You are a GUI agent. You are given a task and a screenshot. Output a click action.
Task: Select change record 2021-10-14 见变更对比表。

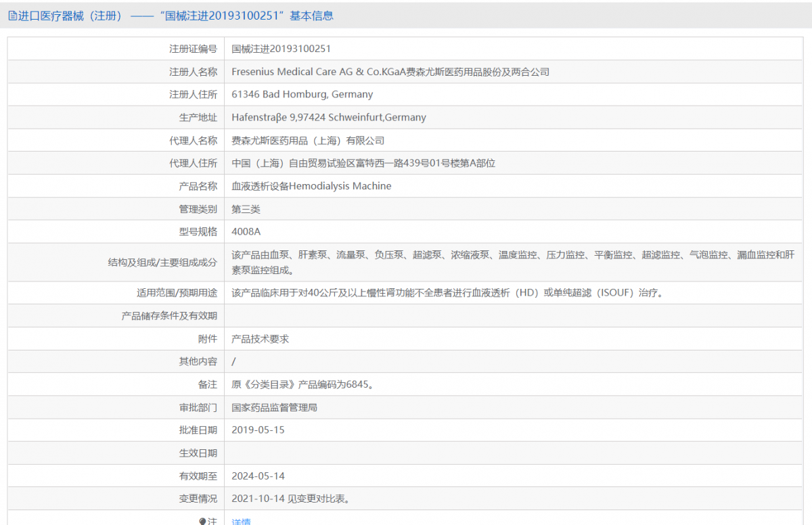(290, 499)
